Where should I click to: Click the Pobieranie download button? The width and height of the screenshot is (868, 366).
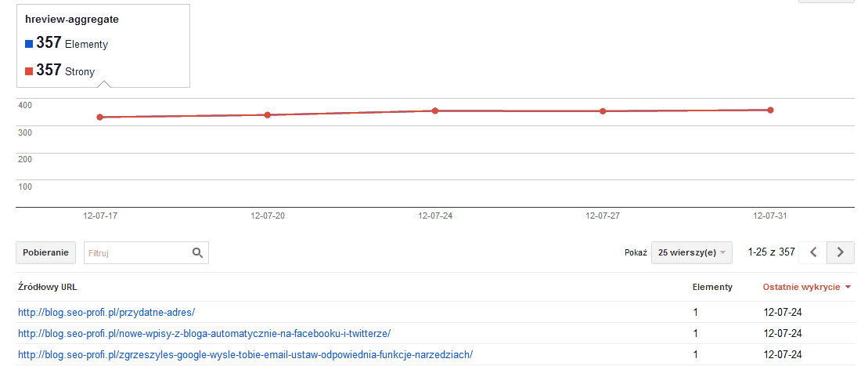45,252
